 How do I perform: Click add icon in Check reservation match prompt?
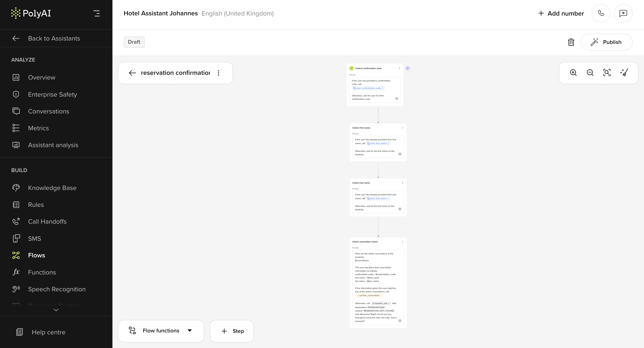(x=400, y=321)
